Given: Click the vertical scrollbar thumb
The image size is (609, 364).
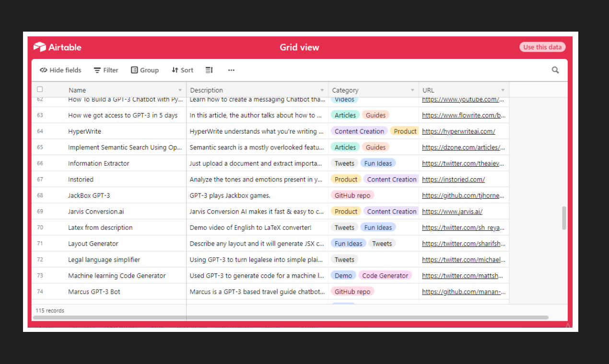Looking at the screenshot, I should (564, 218).
